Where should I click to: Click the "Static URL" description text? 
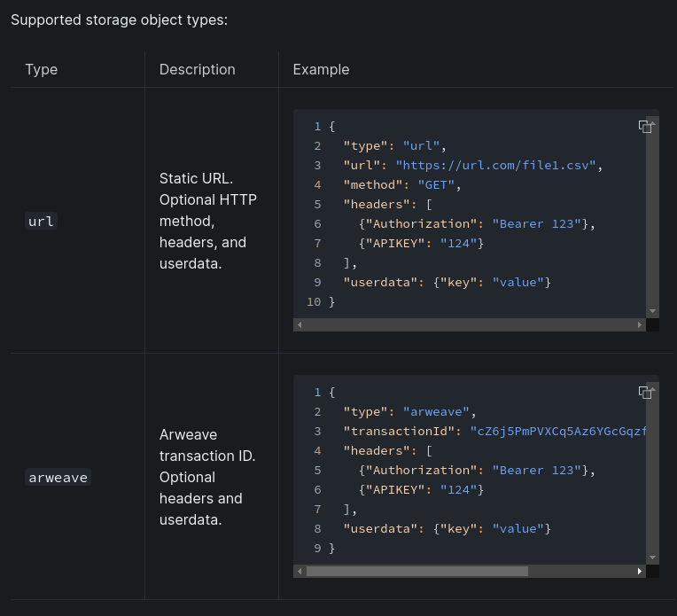click(196, 178)
